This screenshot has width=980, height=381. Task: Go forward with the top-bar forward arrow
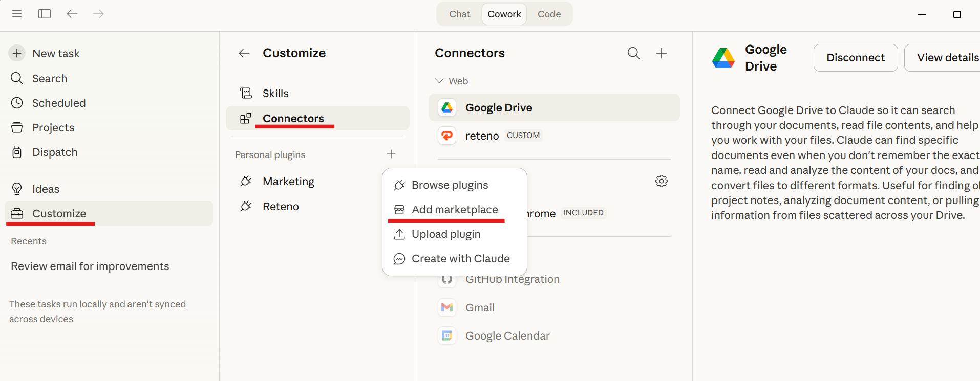[x=98, y=14]
